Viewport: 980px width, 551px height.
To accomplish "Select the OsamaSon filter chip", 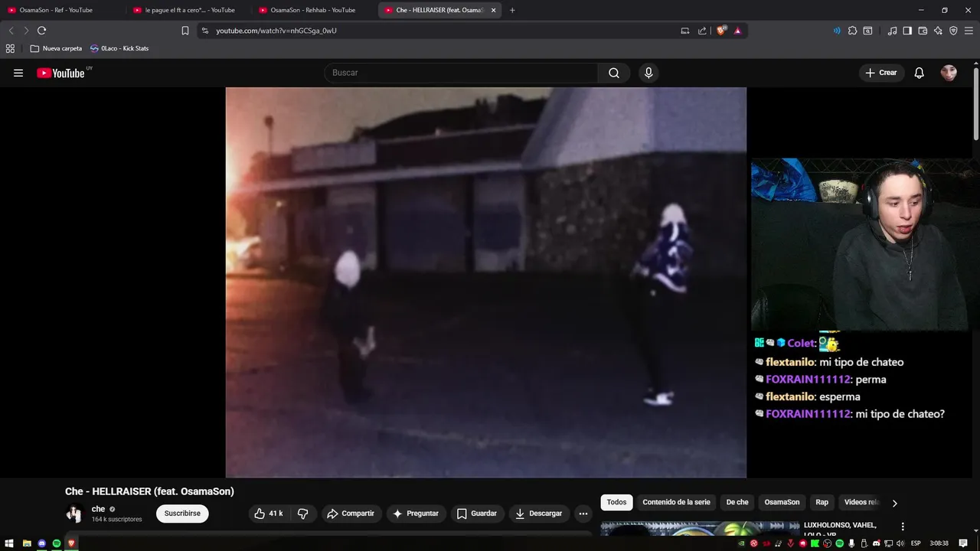I will pyautogui.click(x=782, y=503).
